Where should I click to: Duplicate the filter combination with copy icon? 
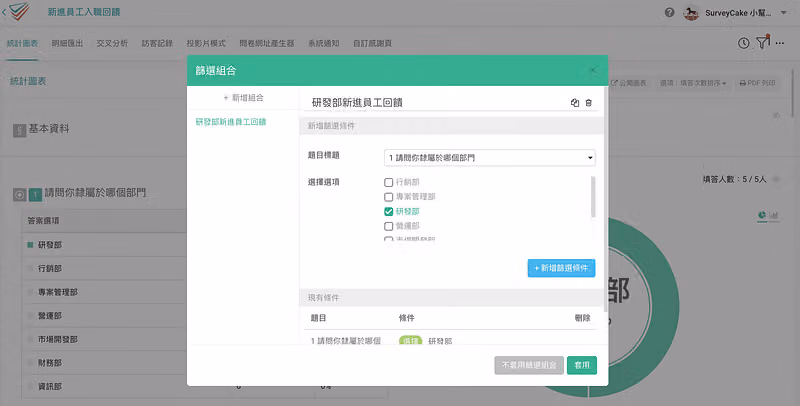click(x=575, y=103)
